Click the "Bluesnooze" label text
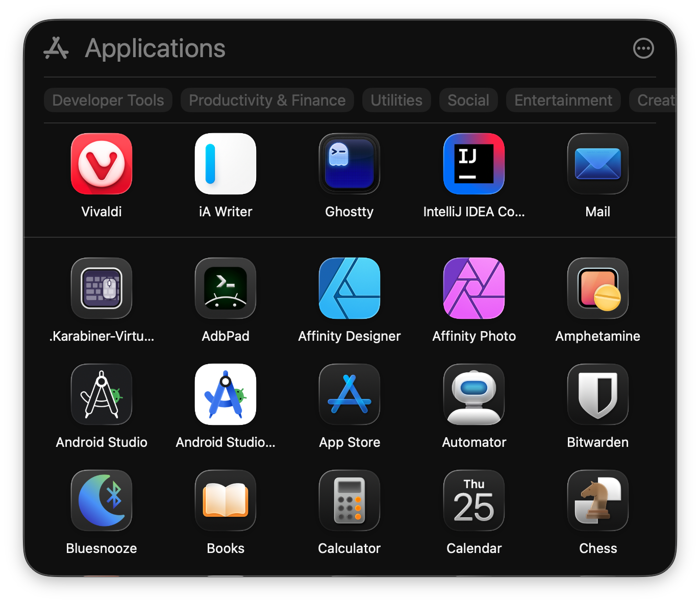 pyautogui.click(x=102, y=548)
